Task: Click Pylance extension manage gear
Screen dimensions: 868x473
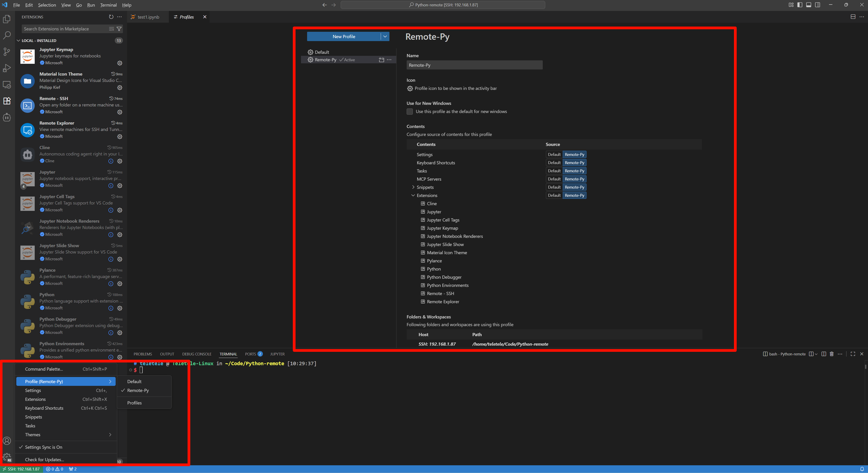Action: pyautogui.click(x=120, y=283)
